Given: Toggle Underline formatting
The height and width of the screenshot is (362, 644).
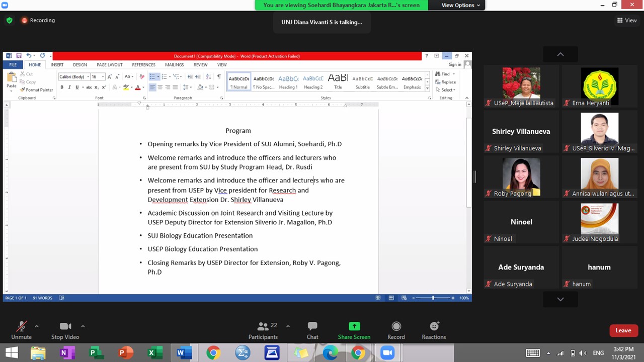Looking at the screenshot, I should pos(77,87).
